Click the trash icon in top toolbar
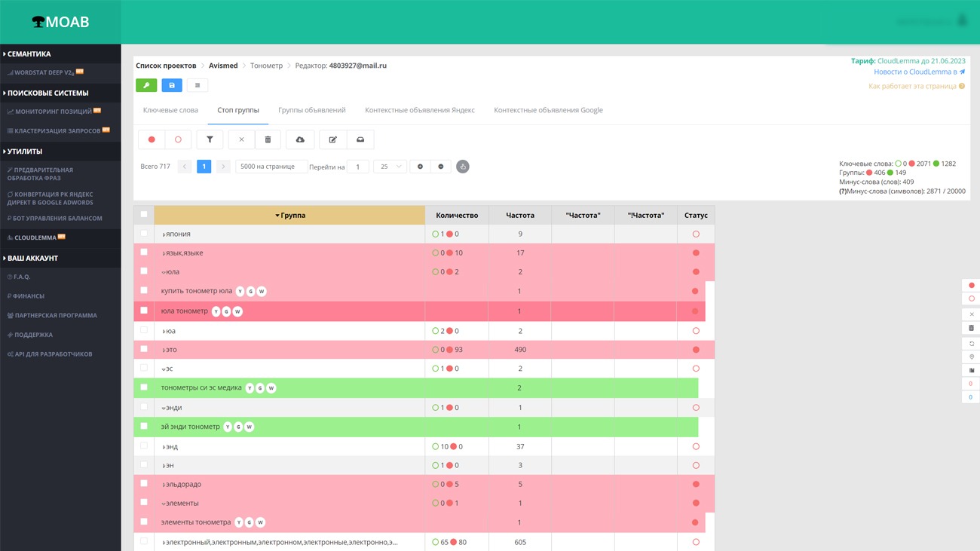The width and height of the screenshot is (980, 551). [268, 139]
